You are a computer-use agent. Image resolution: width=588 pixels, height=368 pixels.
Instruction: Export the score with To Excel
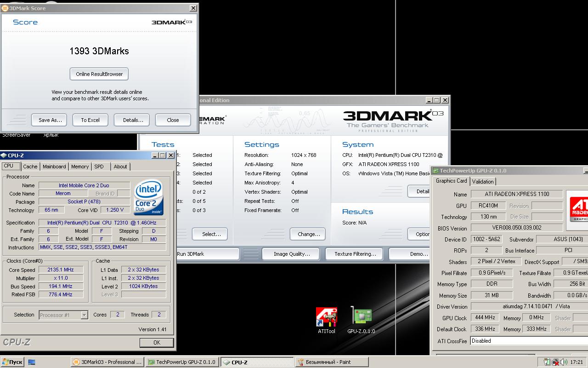pos(90,120)
